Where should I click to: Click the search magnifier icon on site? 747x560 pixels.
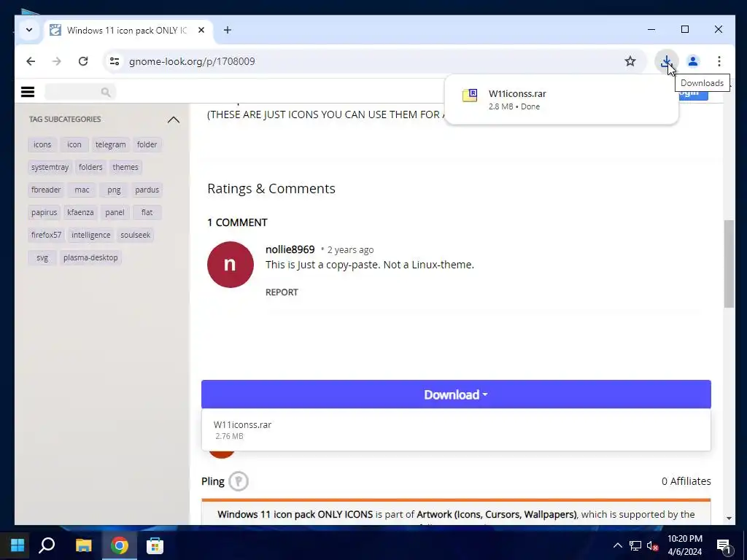click(106, 92)
